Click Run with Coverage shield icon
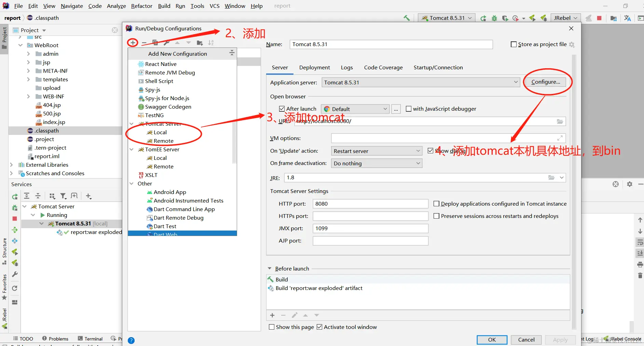The width and height of the screenshot is (644, 346). (505, 18)
